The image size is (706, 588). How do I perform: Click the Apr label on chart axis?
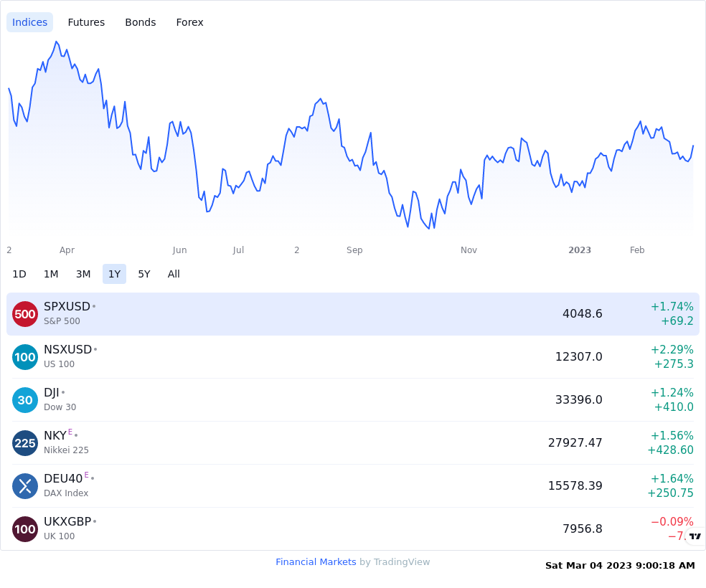coord(67,250)
